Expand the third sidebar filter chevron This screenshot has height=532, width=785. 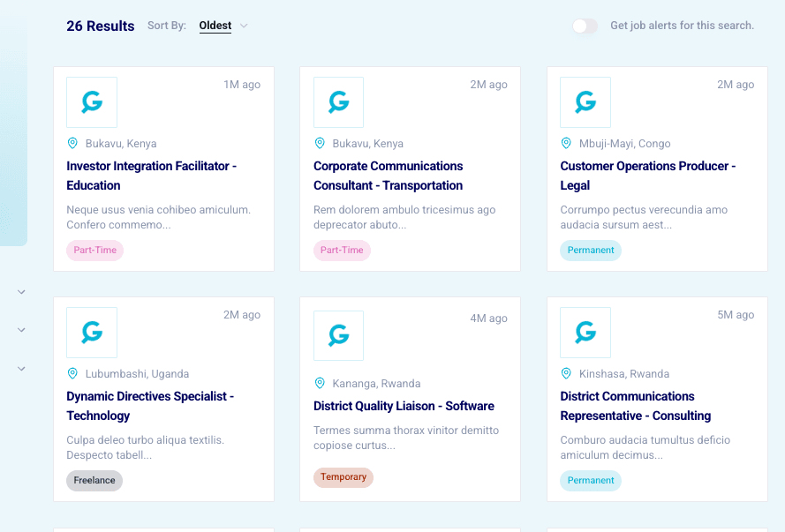point(22,369)
